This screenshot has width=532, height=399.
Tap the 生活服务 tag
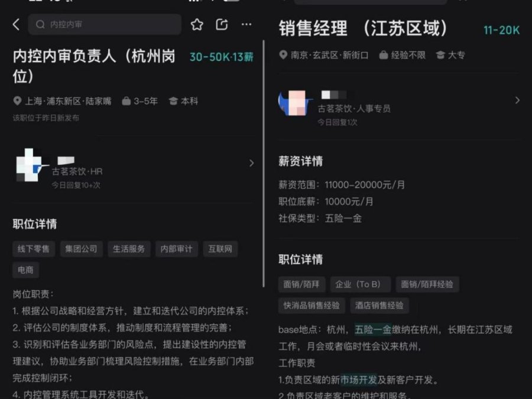click(129, 249)
